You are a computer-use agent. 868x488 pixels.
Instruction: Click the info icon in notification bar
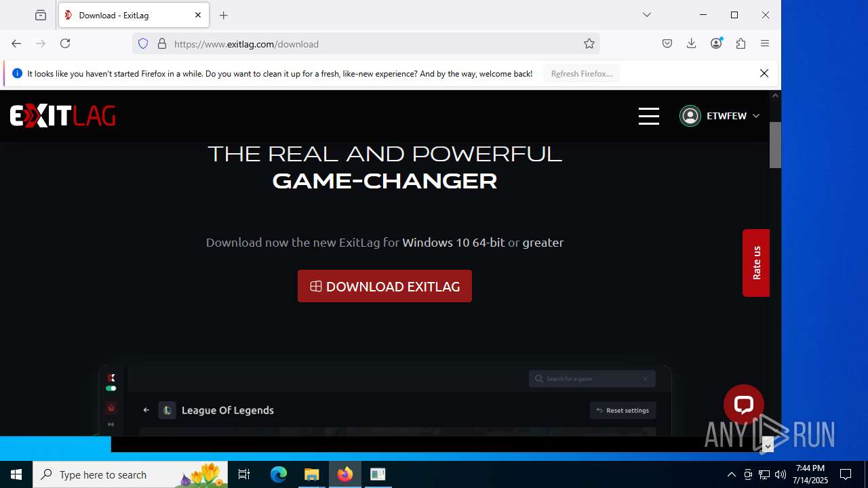click(17, 73)
